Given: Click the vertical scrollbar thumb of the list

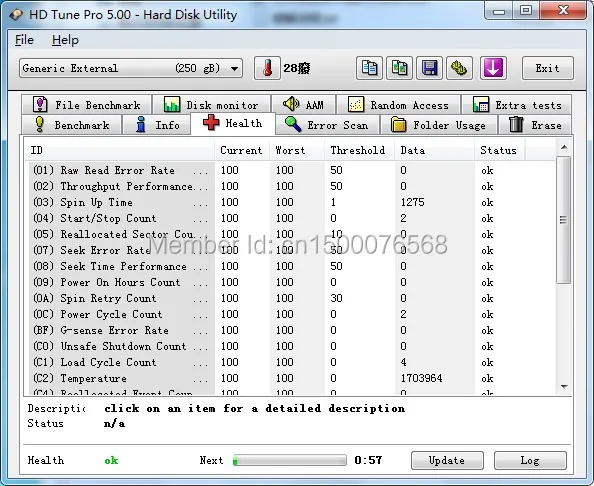Looking at the screenshot, I should tap(564, 220).
